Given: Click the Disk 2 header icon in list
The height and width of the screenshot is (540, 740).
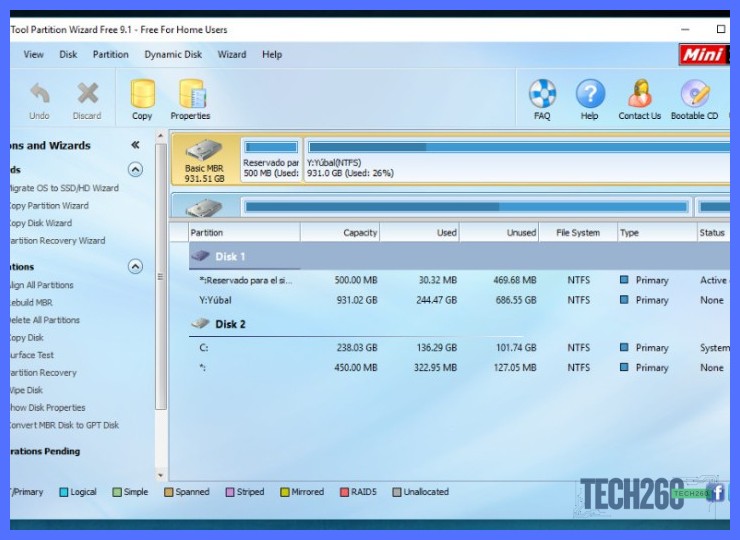Looking at the screenshot, I should (200, 323).
